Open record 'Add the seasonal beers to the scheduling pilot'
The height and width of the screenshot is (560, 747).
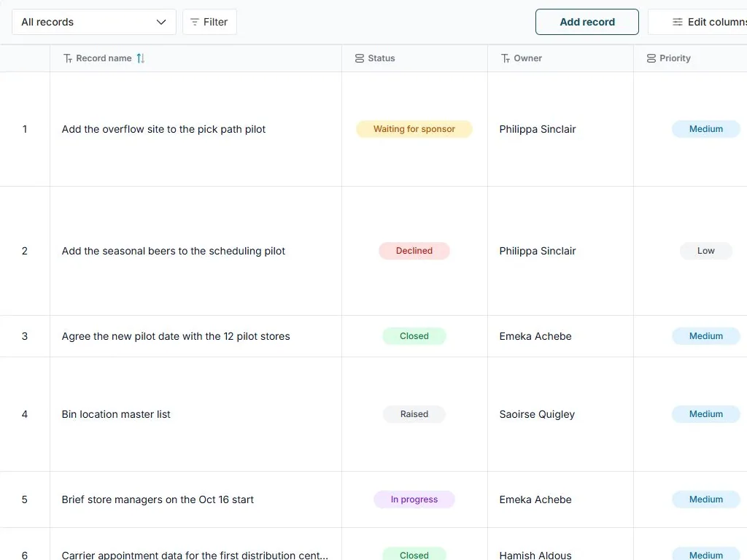pyautogui.click(x=174, y=251)
